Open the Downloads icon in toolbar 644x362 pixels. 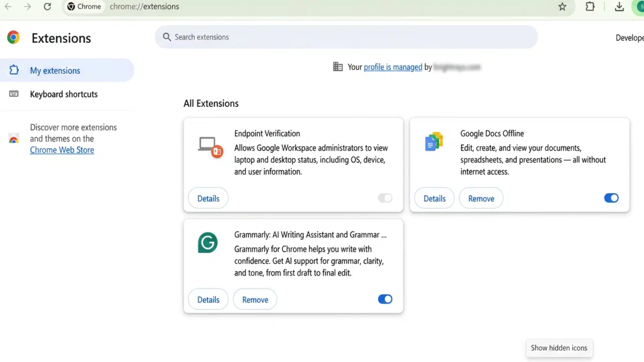619,6
